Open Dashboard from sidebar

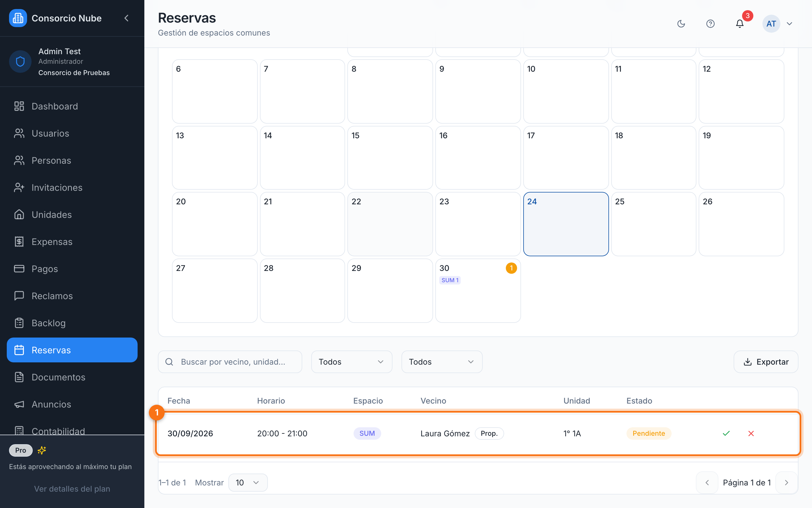coord(72,106)
